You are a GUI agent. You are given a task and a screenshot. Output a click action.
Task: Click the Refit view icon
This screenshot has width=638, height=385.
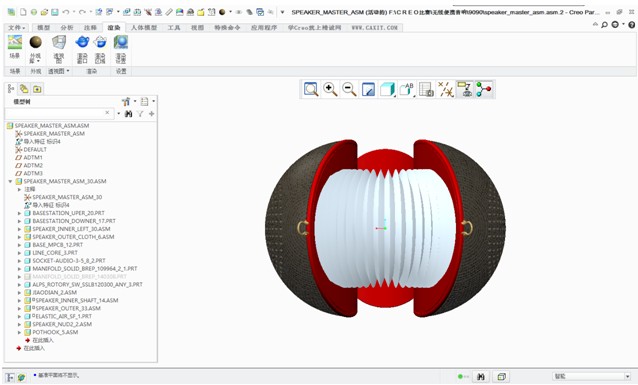pyautogui.click(x=311, y=89)
